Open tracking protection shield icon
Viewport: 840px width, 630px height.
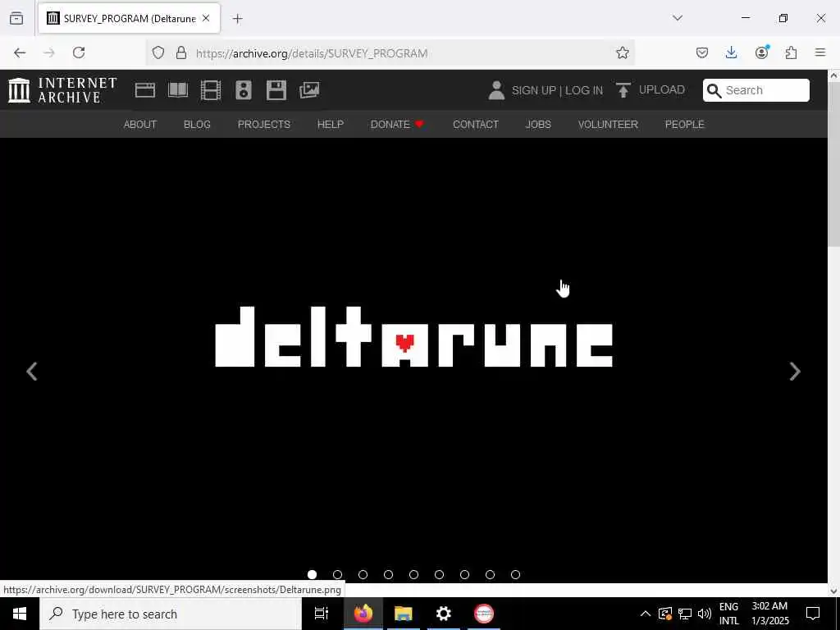pyautogui.click(x=158, y=52)
